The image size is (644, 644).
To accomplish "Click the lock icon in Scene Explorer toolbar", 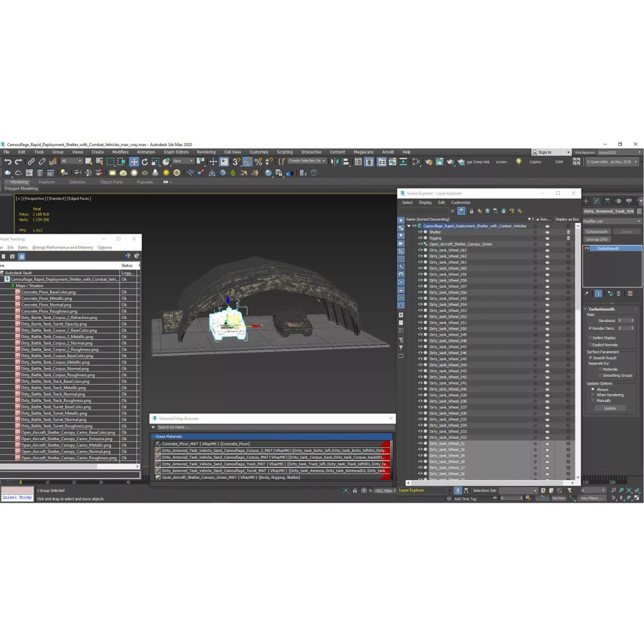I will pos(471,210).
